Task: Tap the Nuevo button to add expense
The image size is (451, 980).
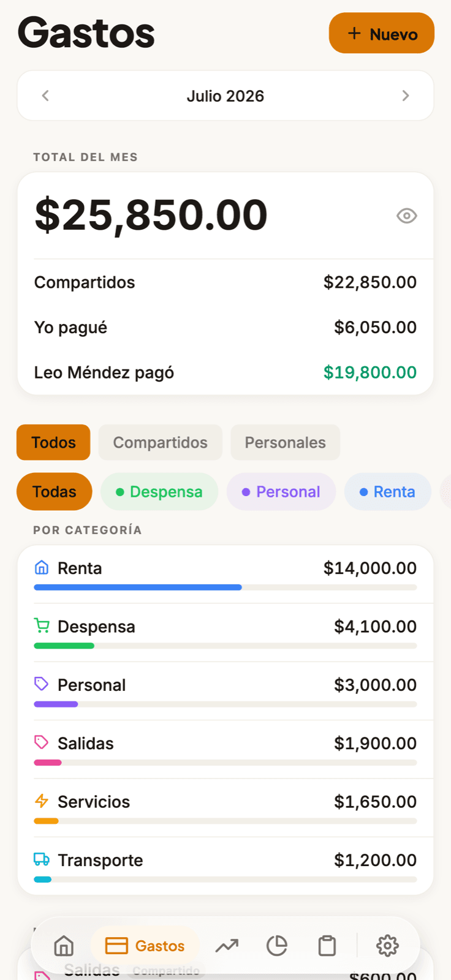Action: point(382,33)
